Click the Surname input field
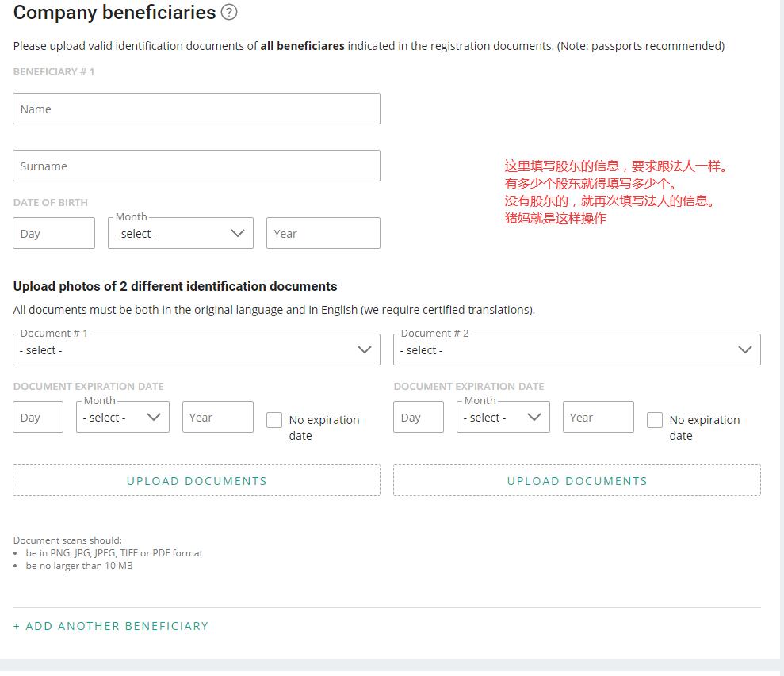This screenshot has width=784, height=676. coord(196,166)
